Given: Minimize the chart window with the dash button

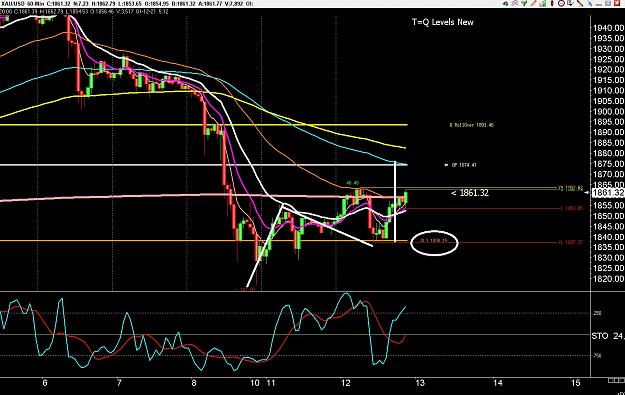Looking at the screenshot, I should tap(599, 5).
